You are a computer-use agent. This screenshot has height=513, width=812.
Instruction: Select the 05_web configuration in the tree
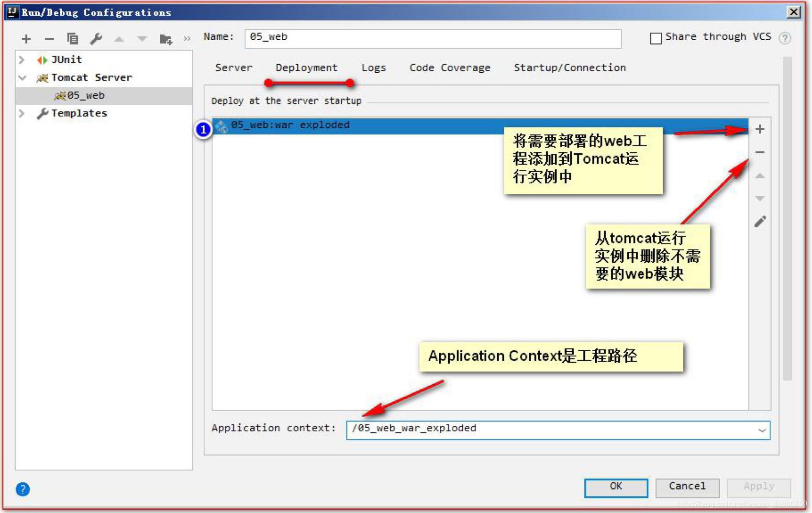click(104, 95)
